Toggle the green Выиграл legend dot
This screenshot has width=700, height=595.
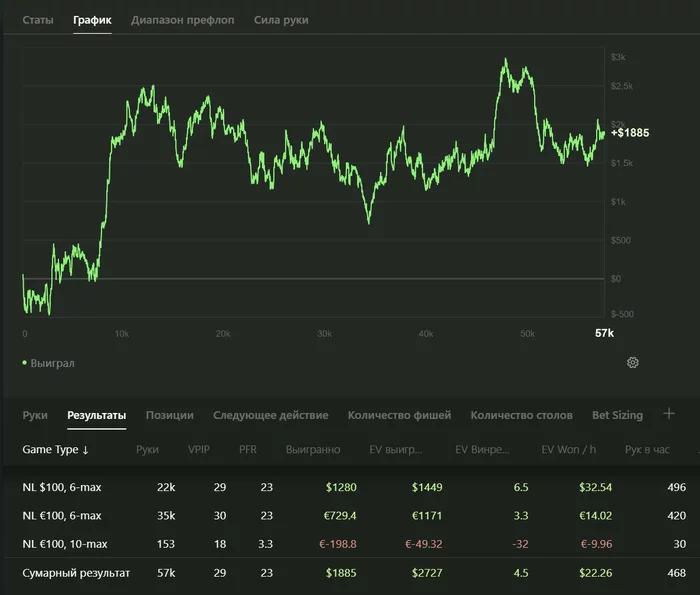pos(25,363)
